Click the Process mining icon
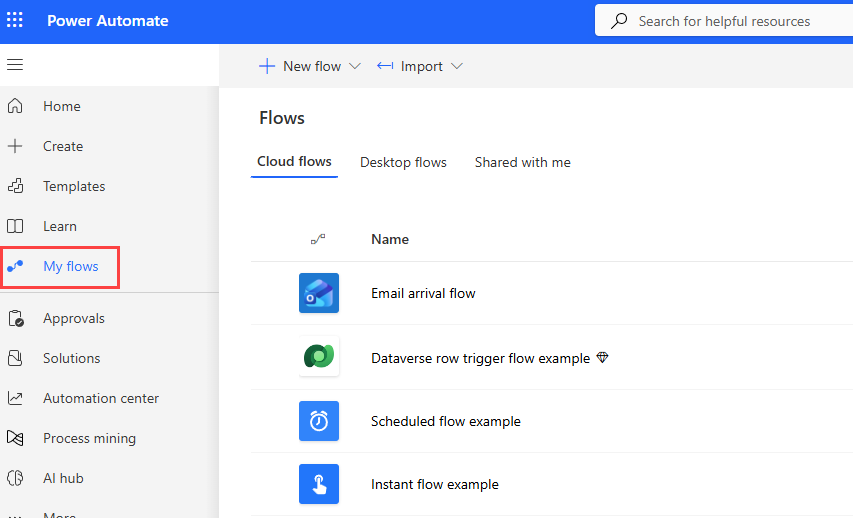 [x=15, y=438]
